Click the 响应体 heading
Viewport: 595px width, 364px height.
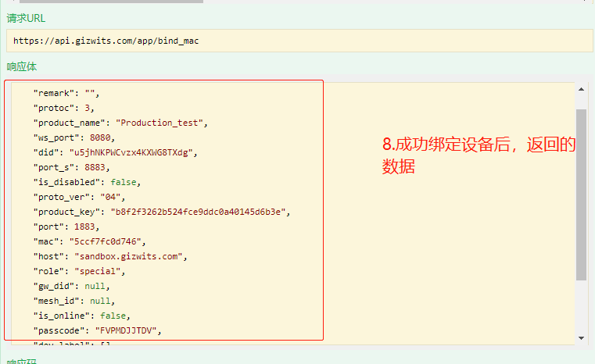[x=22, y=67]
